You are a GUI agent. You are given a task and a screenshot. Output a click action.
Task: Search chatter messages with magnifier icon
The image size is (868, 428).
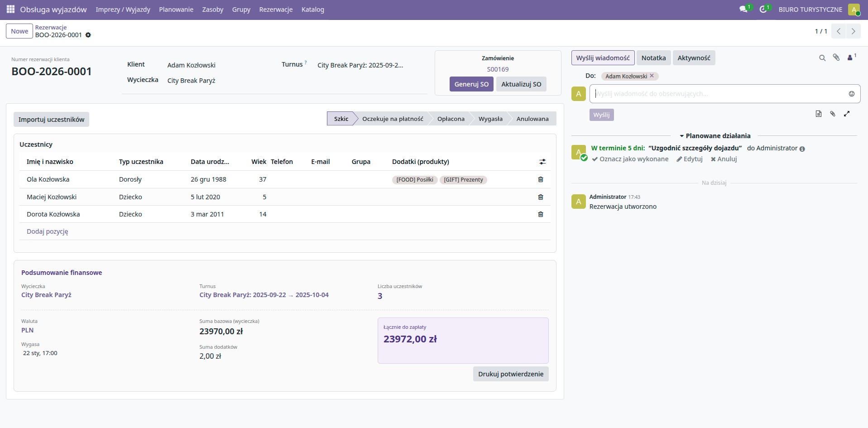(822, 58)
